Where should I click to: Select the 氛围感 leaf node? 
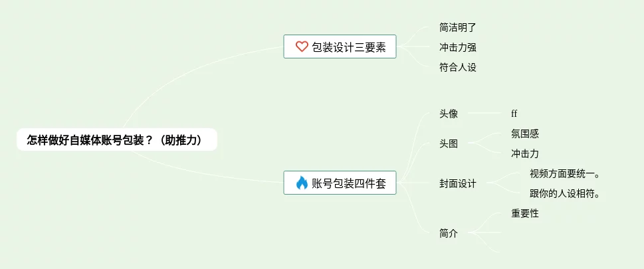click(525, 134)
